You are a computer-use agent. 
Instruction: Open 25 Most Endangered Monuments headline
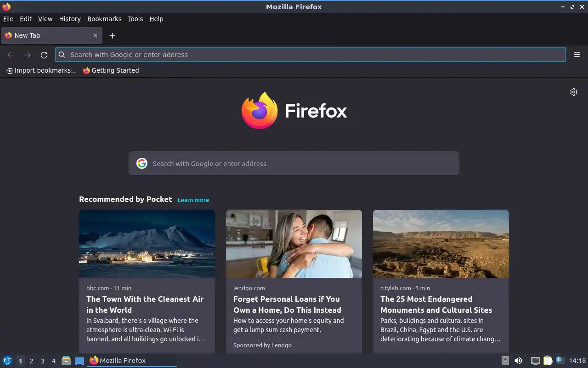click(436, 305)
